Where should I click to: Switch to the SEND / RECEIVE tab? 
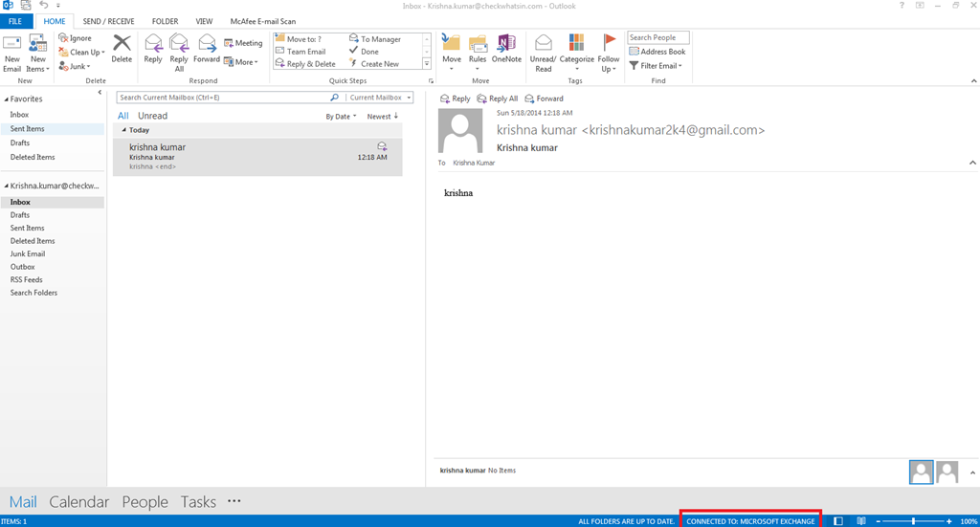(x=109, y=21)
